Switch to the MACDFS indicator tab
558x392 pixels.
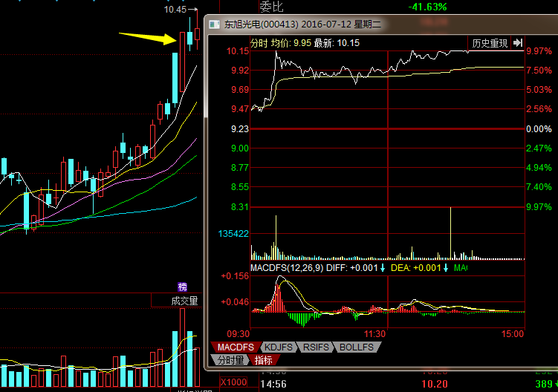click(236, 347)
